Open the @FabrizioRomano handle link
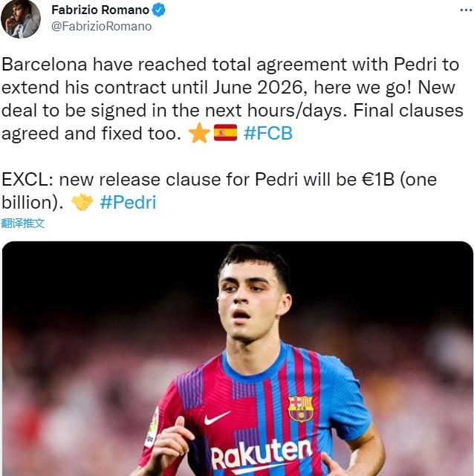Viewport: 474px width, 476px height. tap(102, 27)
